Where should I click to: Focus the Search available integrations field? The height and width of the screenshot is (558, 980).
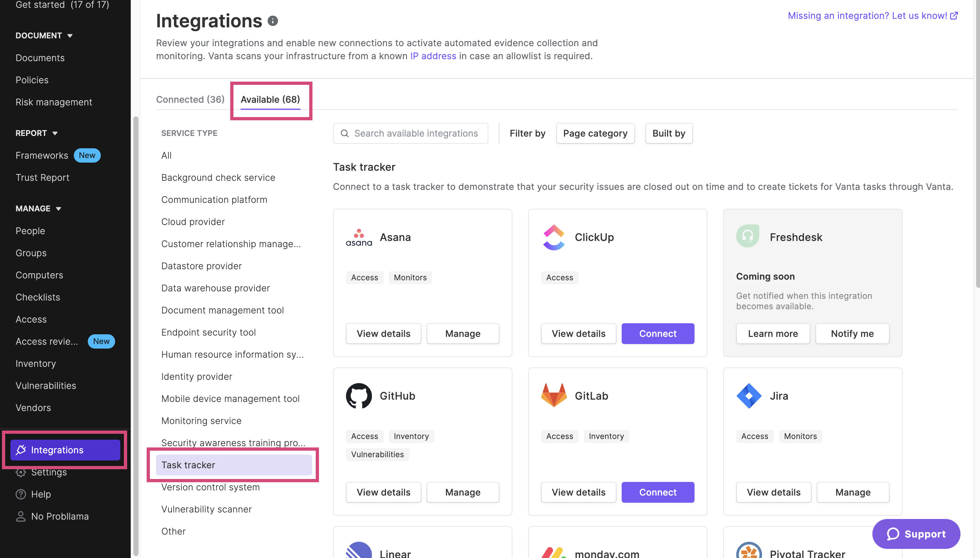click(x=410, y=133)
